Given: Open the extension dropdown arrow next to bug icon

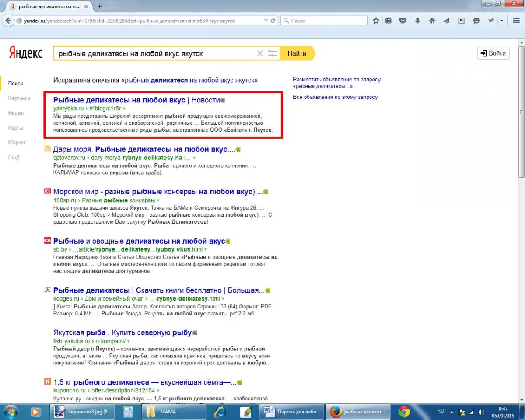Looking at the screenshot, I should click(502, 21).
